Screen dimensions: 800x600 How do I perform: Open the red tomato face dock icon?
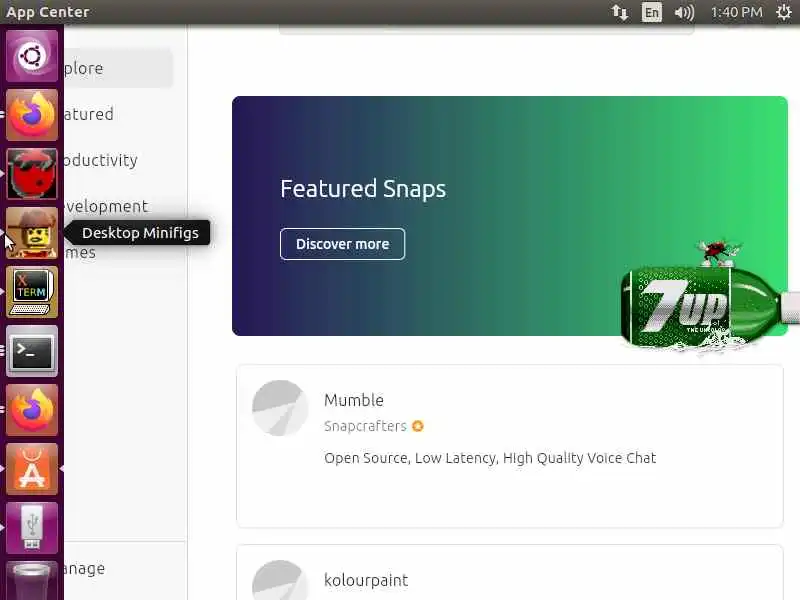[32, 173]
